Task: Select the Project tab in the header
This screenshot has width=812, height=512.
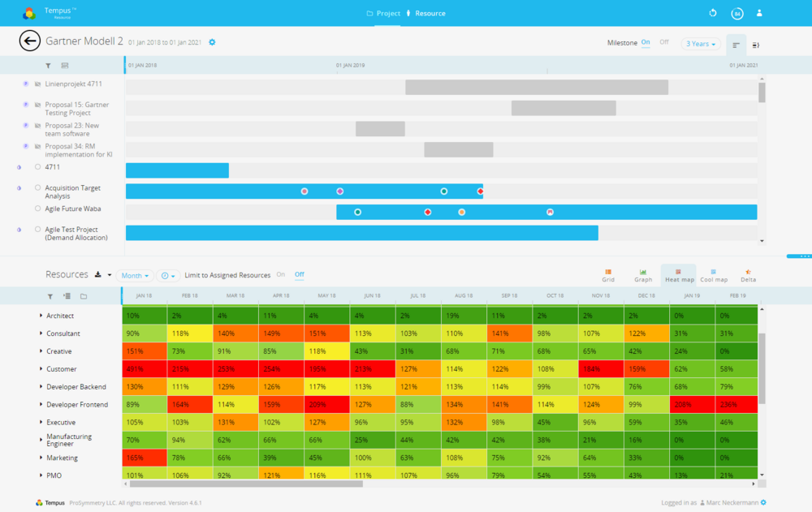Action: [x=383, y=14]
